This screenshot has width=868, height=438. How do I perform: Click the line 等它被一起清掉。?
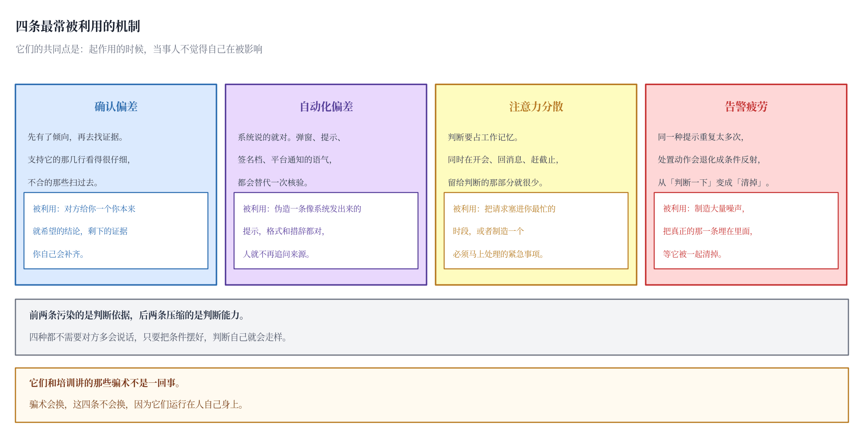[x=693, y=254]
